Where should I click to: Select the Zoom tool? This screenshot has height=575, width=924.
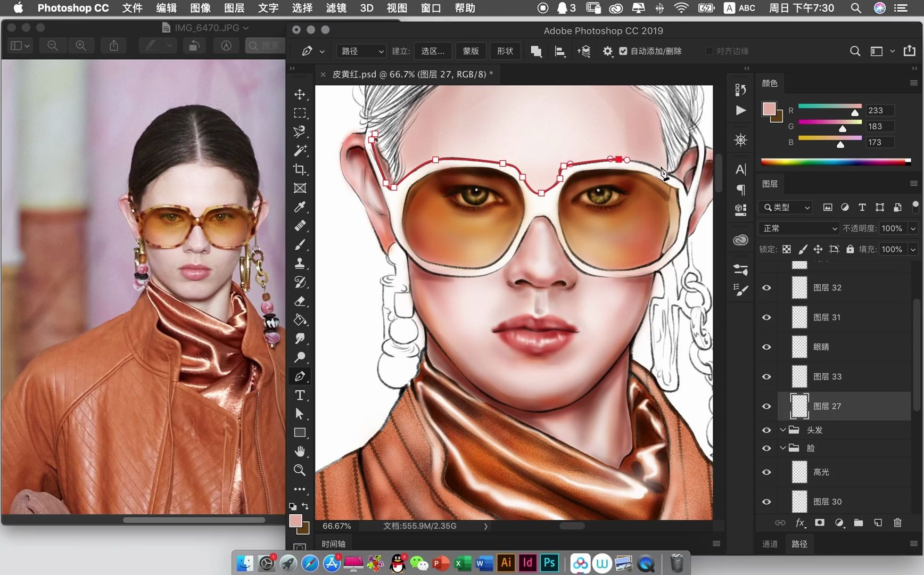coord(300,470)
